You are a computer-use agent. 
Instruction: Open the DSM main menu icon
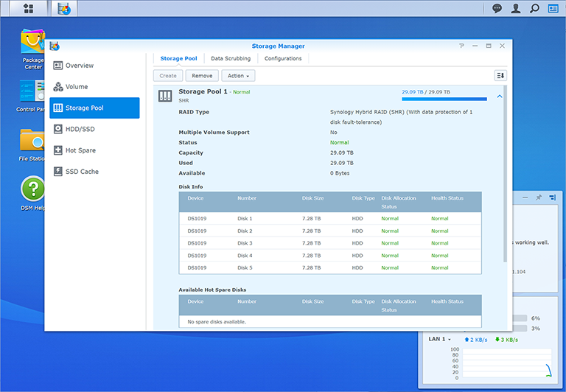[28, 8]
